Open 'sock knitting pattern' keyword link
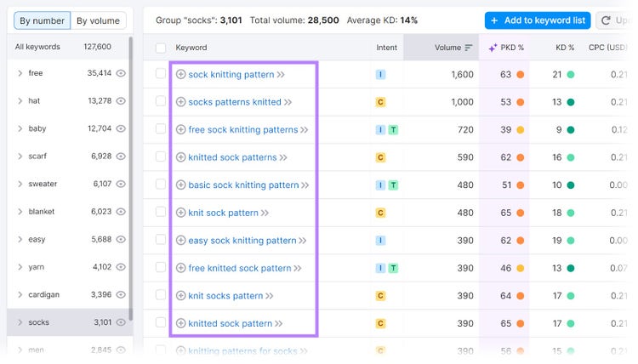 [x=231, y=75]
